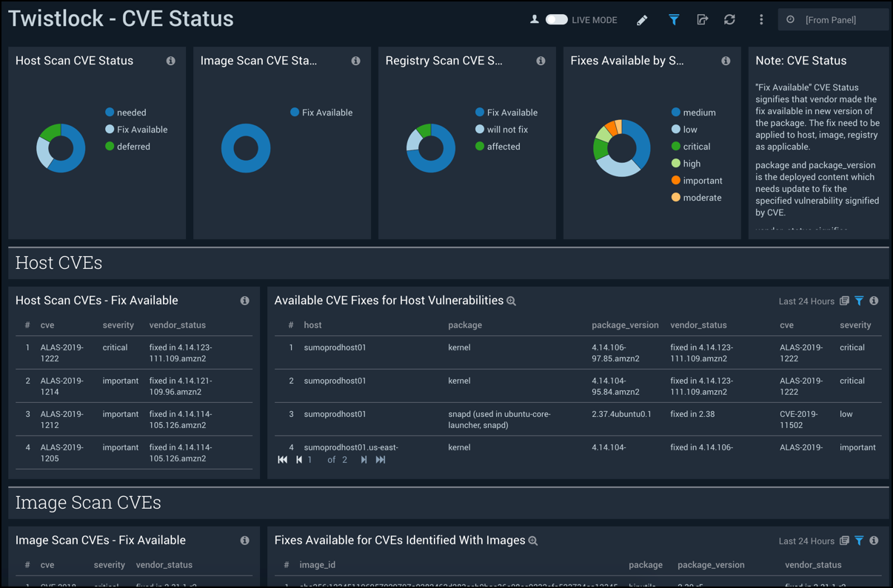Image resolution: width=893 pixels, height=588 pixels.
Task: Open the Last 24 Hours time range dropdown
Action: click(x=807, y=301)
